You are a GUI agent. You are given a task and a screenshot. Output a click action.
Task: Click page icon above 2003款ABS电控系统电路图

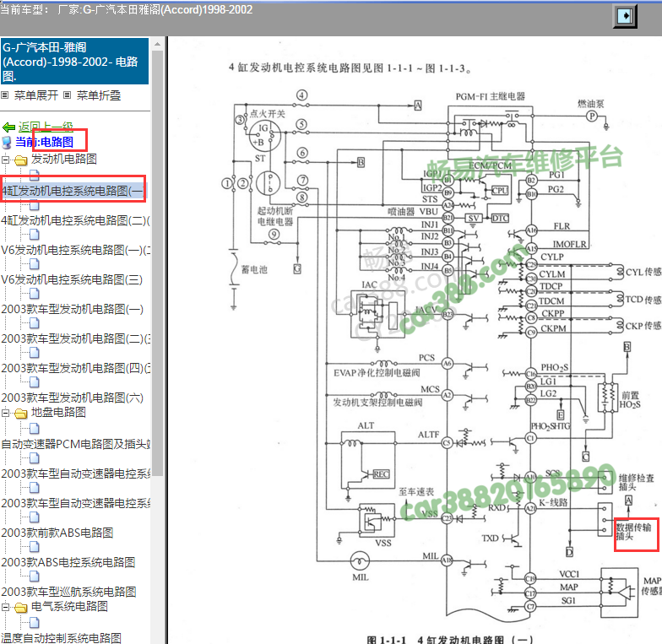(34, 547)
